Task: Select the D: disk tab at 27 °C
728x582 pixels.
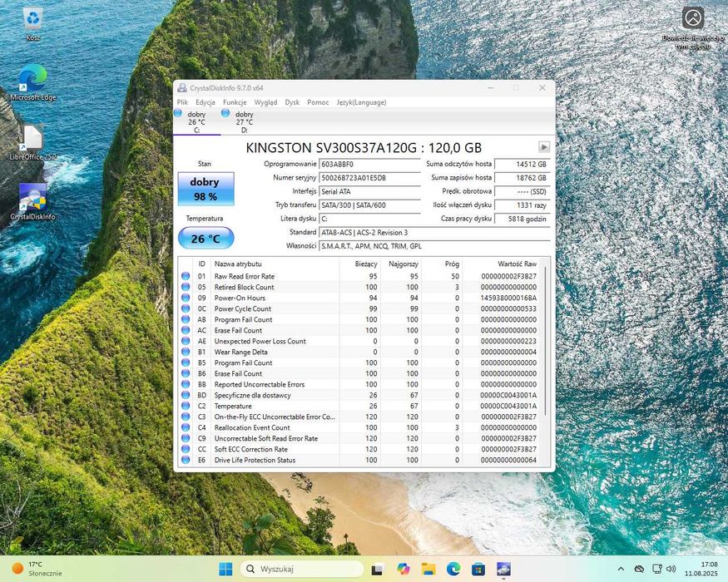Action: [x=244, y=122]
